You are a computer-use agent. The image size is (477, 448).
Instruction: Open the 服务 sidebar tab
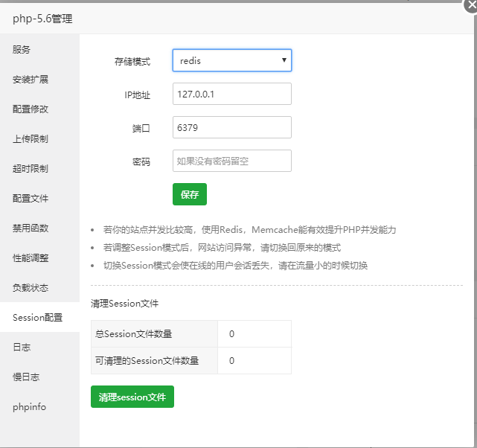click(x=39, y=49)
